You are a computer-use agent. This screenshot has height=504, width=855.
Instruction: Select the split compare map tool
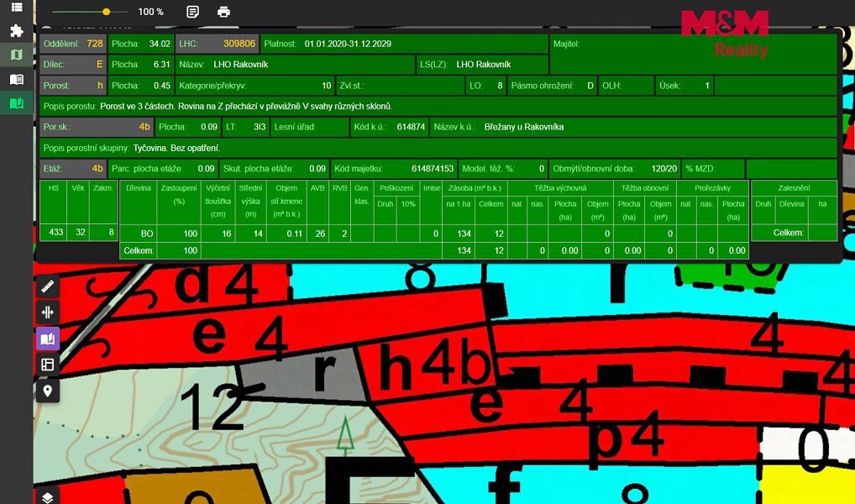click(x=48, y=312)
